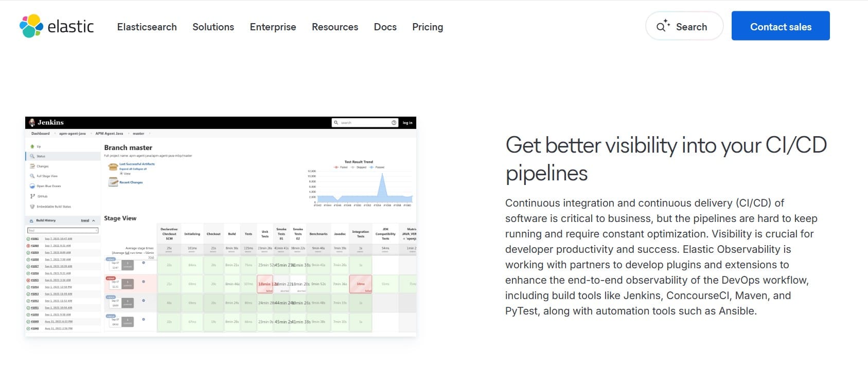Open the Solutions menu item
The width and height of the screenshot is (868, 371).
213,27
